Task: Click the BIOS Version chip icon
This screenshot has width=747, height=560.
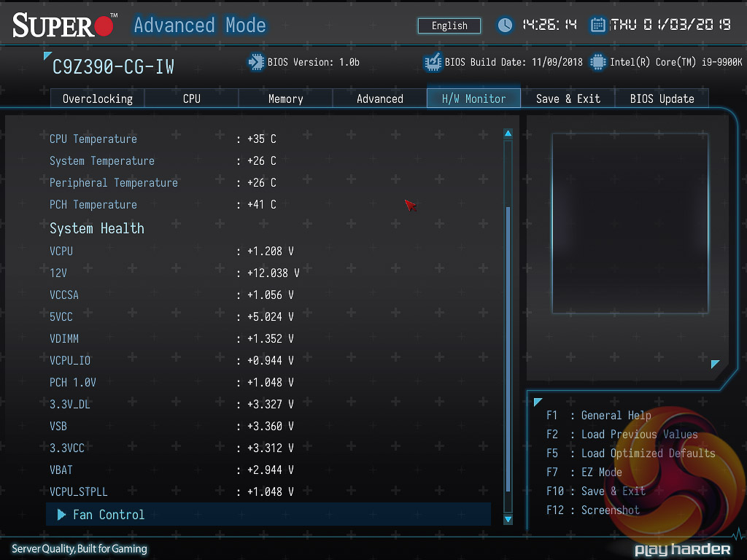Action: point(256,62)
